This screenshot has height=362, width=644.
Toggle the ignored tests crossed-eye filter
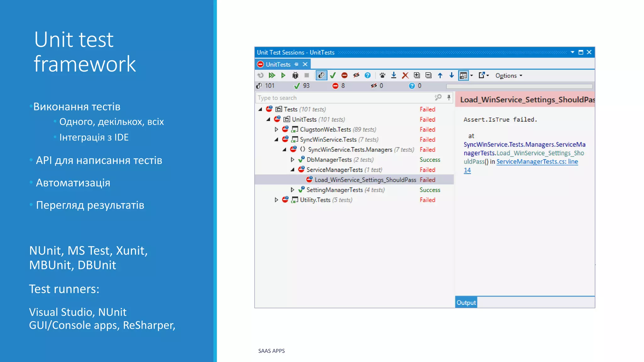[x=356, y=75]
